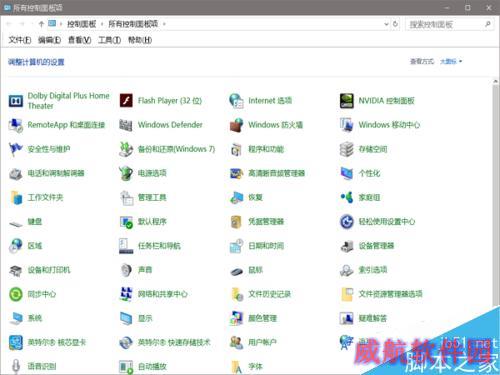
Task: Open RemoteApp 和桌面连接 icon
Action: pos(16,125)
